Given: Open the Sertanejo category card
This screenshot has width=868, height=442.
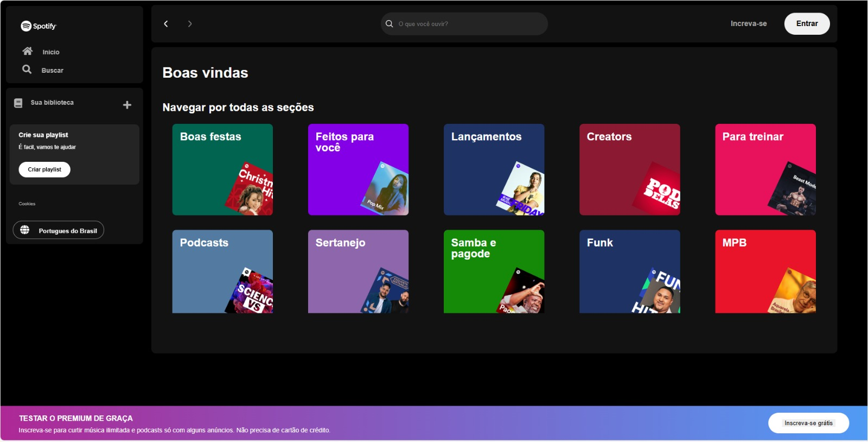Looking at the screenshot, I should (358, 271).
